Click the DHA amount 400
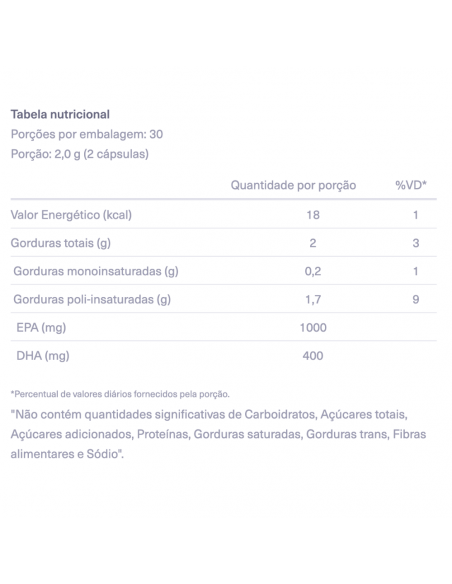Screen dimensions: 452x584 click(313, 356)
